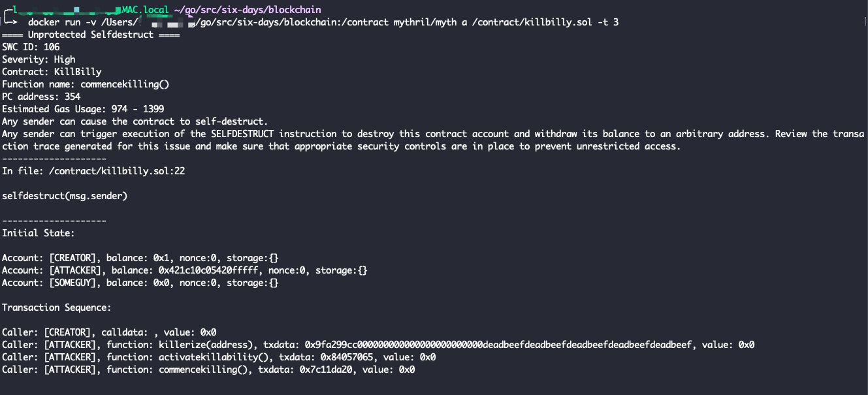Click the Contract: KillBilly line

[x=52, y=72]
